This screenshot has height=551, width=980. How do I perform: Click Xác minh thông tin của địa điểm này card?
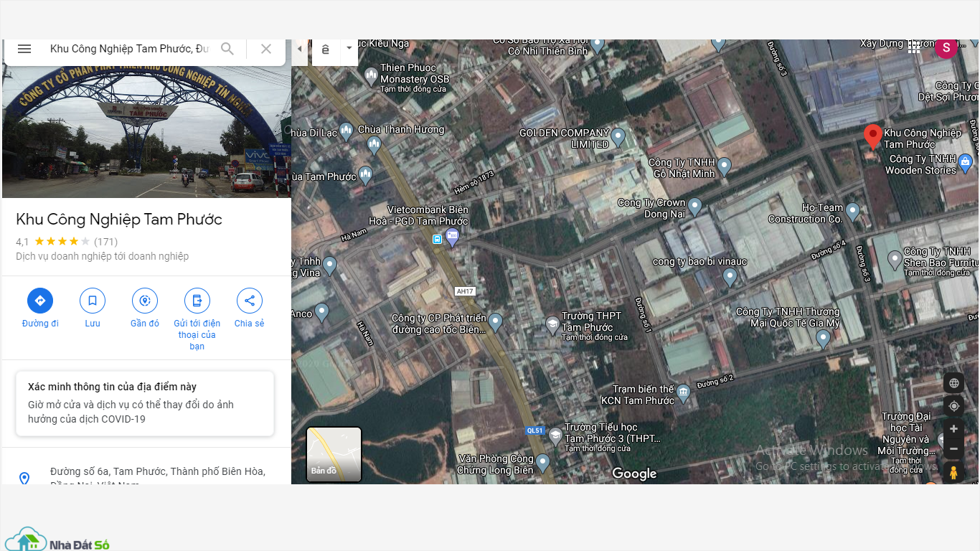click(145, 403)
